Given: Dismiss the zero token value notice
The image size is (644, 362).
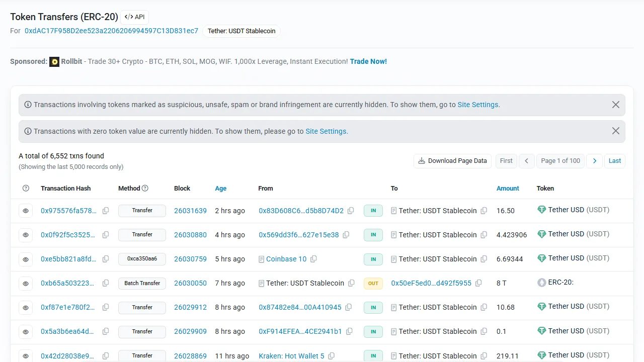Looking at the screenshot, I should 616,131.
